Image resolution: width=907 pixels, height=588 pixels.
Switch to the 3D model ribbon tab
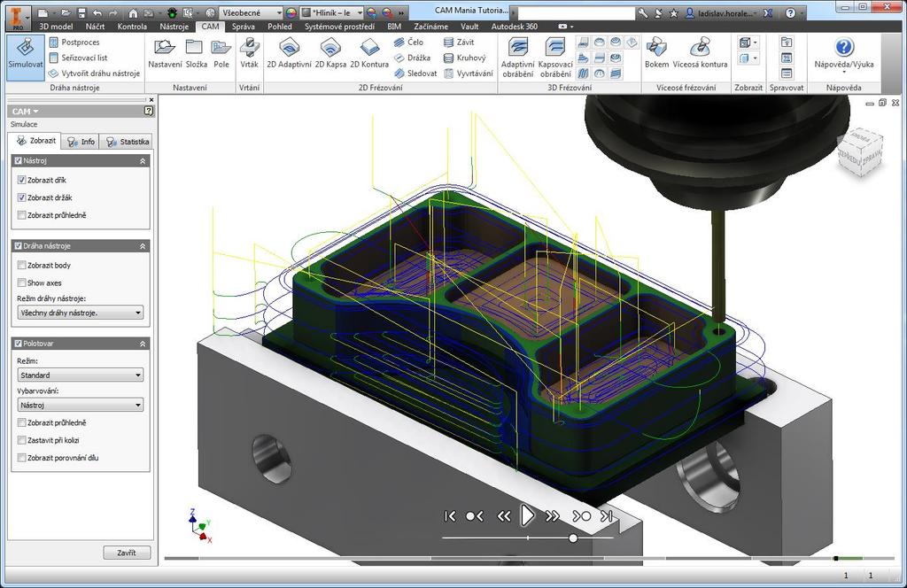click(56, 27)
